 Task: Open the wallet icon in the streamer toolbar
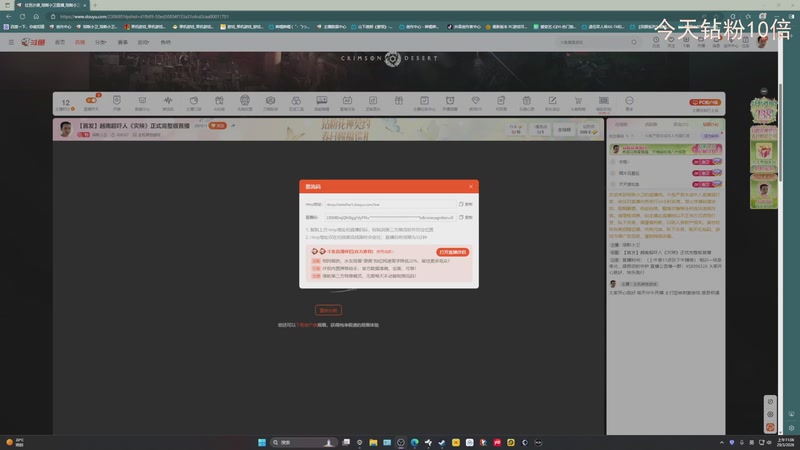pos(193,101)
